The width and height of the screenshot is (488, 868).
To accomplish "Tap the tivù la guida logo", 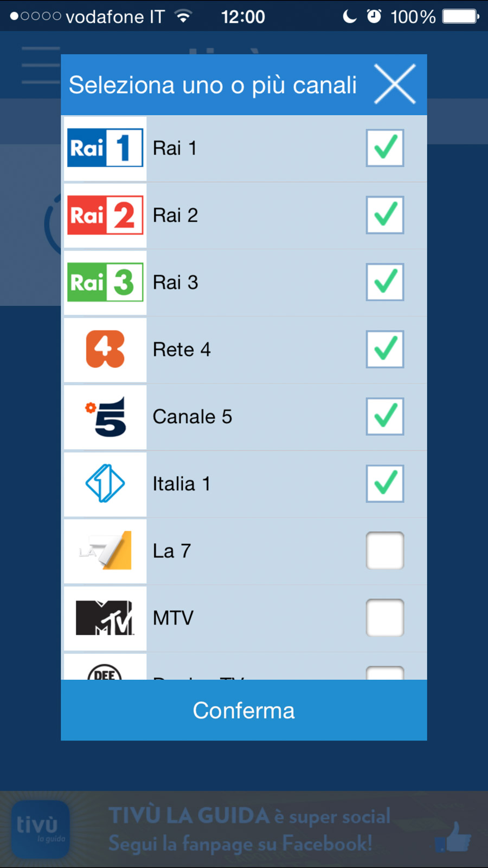I will pyautogui.click(x=41, y=829).
